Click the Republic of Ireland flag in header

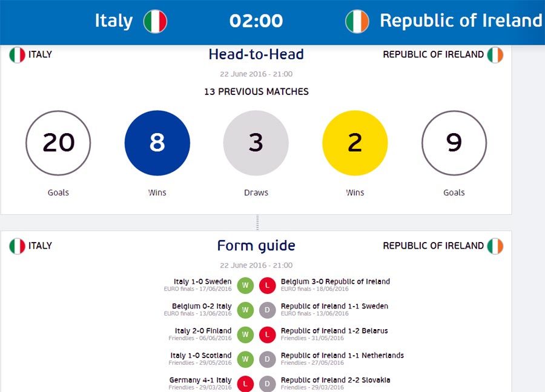coord(357,21)
